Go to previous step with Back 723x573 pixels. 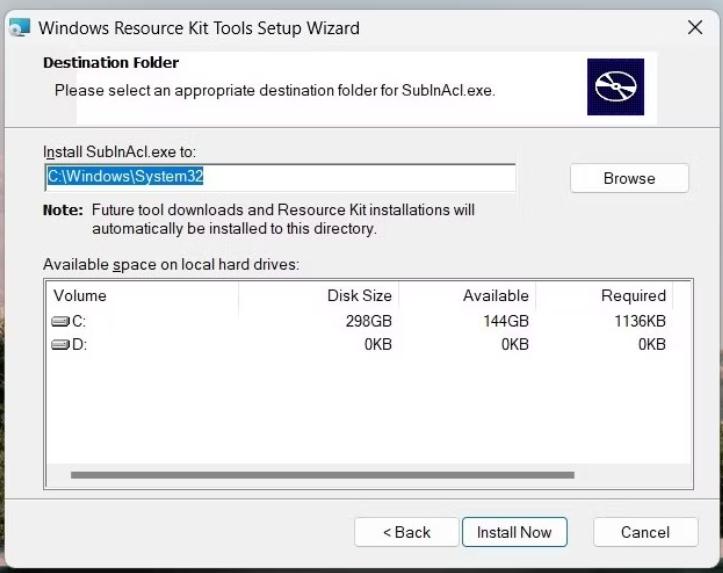[x=406, y=532]
